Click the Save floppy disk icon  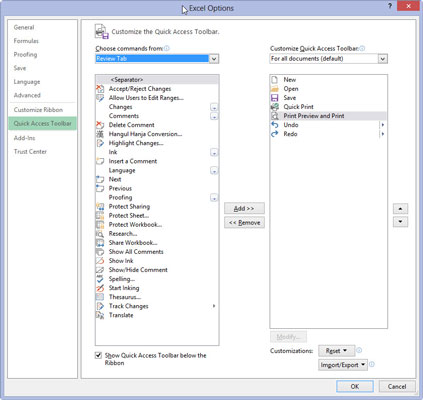point(275,98)
